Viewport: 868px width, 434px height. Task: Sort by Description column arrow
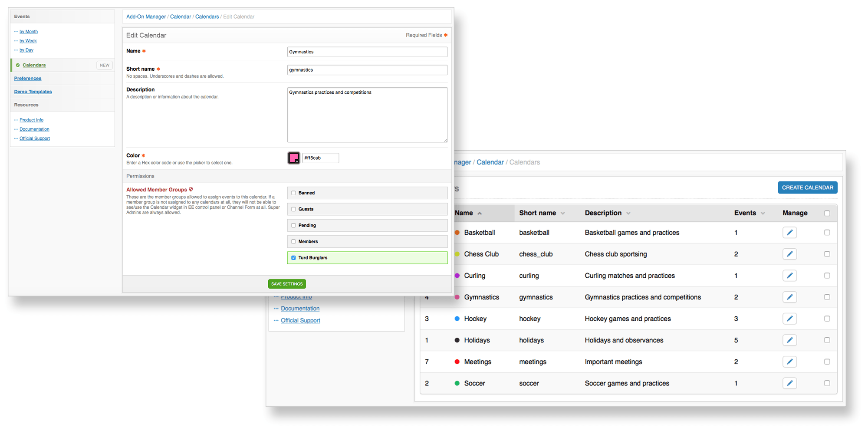628,214
